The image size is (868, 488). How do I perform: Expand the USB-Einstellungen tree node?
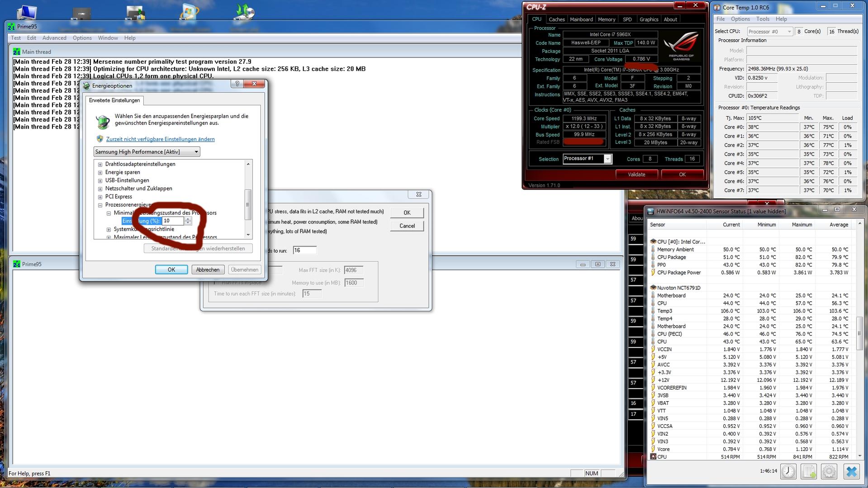[x=100, y=180]
